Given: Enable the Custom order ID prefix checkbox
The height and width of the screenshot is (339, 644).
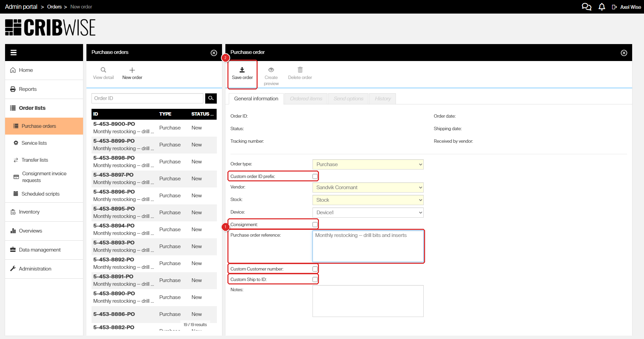Looking at the screenshot, I should (x=315, y=176).
